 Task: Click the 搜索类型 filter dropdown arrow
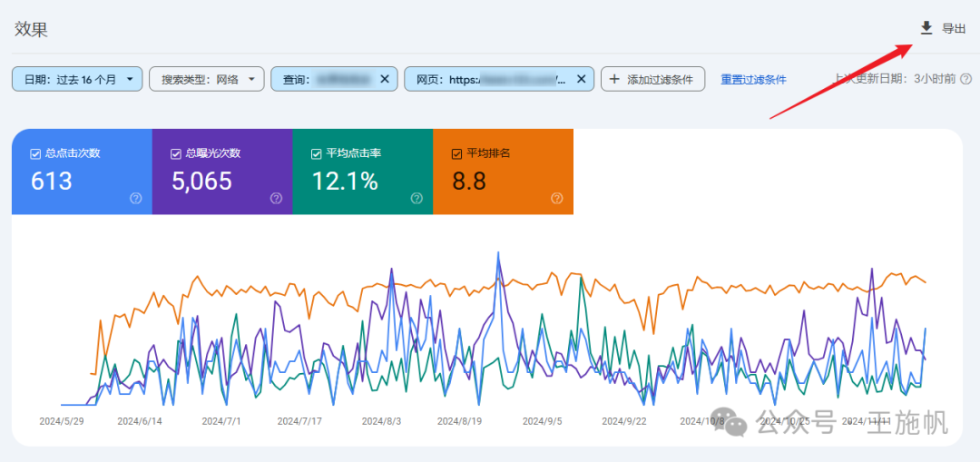(x=251, y=79)
